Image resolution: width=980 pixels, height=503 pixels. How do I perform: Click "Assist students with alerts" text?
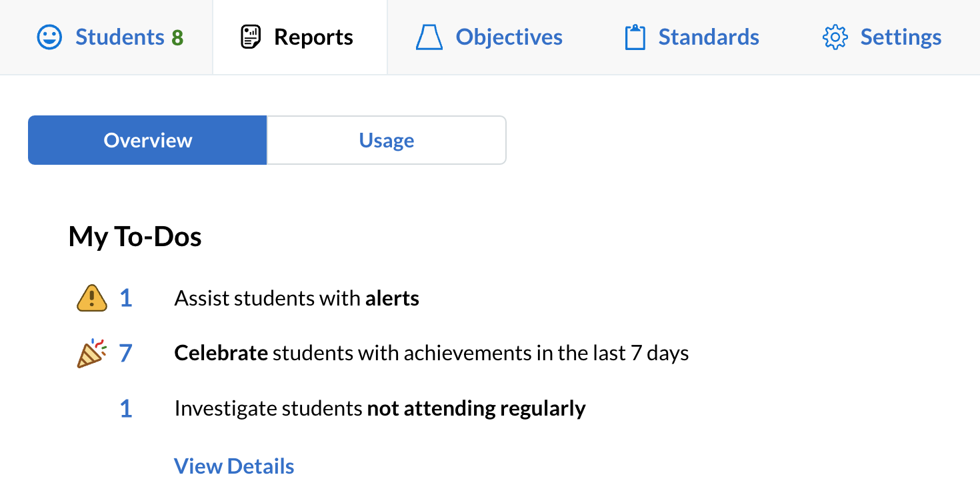tap(297, 298)
